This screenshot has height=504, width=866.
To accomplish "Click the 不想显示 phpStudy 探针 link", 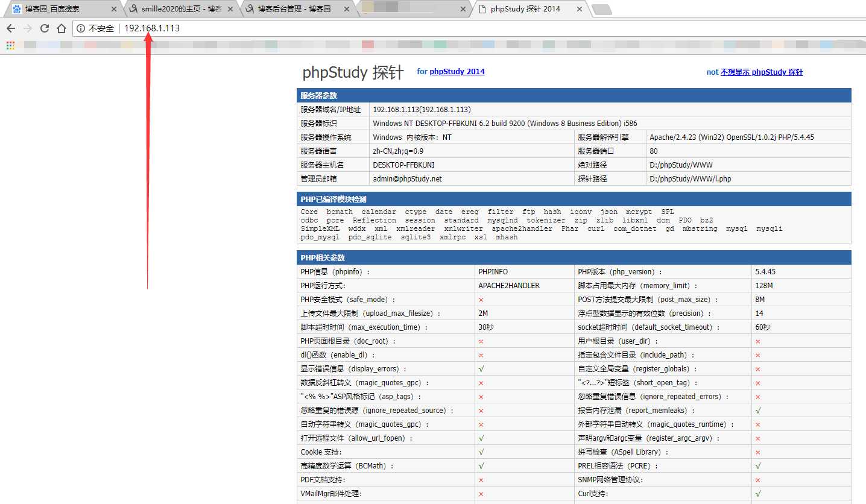I will 762,72.
